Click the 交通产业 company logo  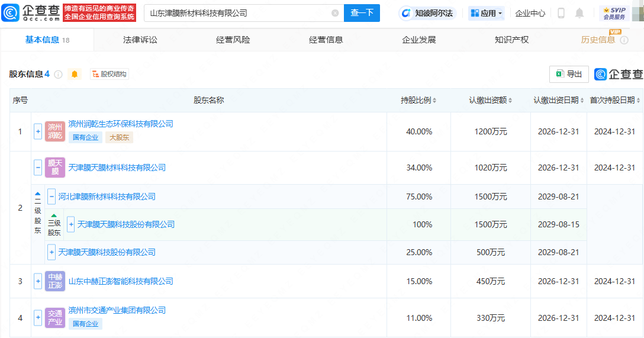pos(55,318)
